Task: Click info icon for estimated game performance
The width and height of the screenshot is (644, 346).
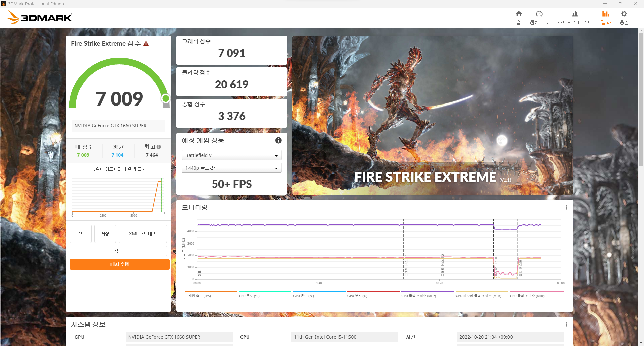Action: click(x=278, y=140)
